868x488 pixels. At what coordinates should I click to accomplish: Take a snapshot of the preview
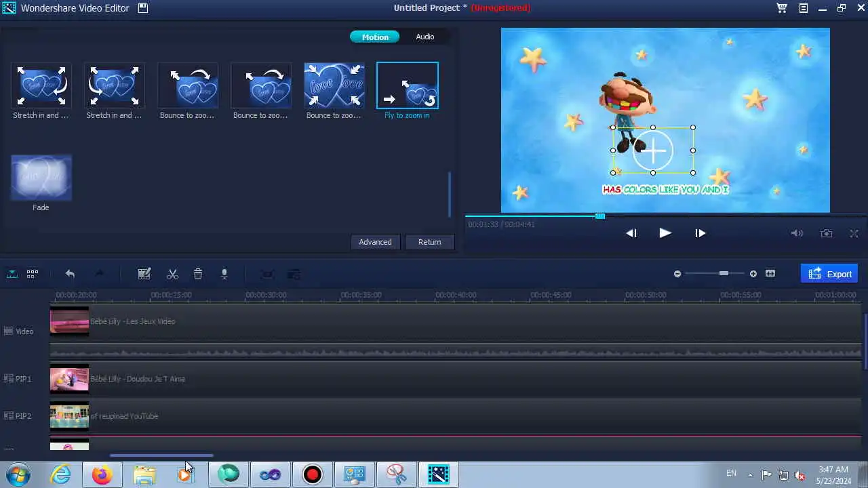[826, 233]
